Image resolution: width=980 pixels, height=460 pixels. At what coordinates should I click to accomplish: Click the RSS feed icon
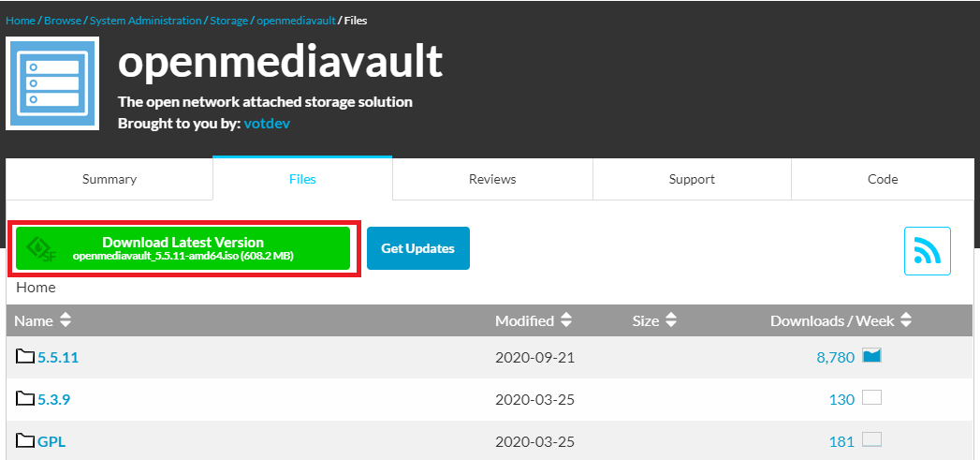[927, 251]
